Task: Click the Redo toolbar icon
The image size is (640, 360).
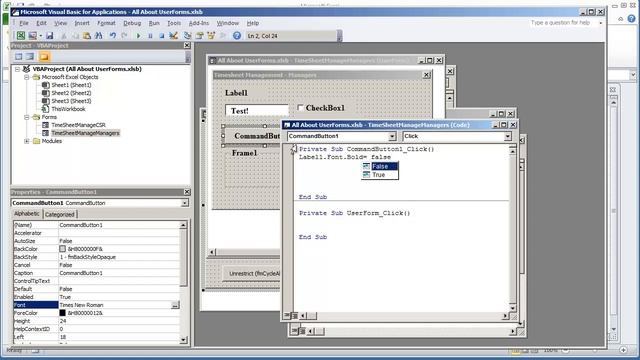Action: click(124, 36)
